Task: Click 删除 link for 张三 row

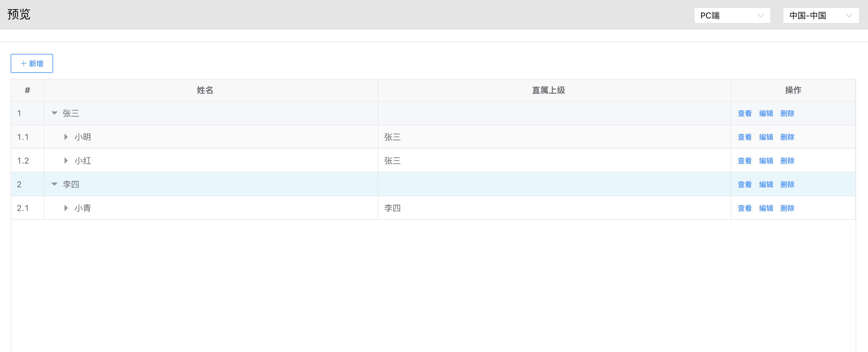Action: [x=787, y=113]
